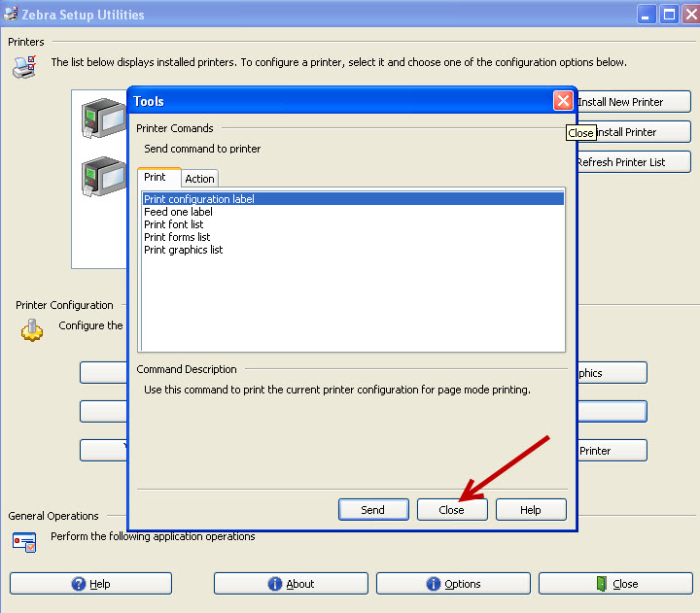Open Help from the Tools dialog

tap(531, 509)
